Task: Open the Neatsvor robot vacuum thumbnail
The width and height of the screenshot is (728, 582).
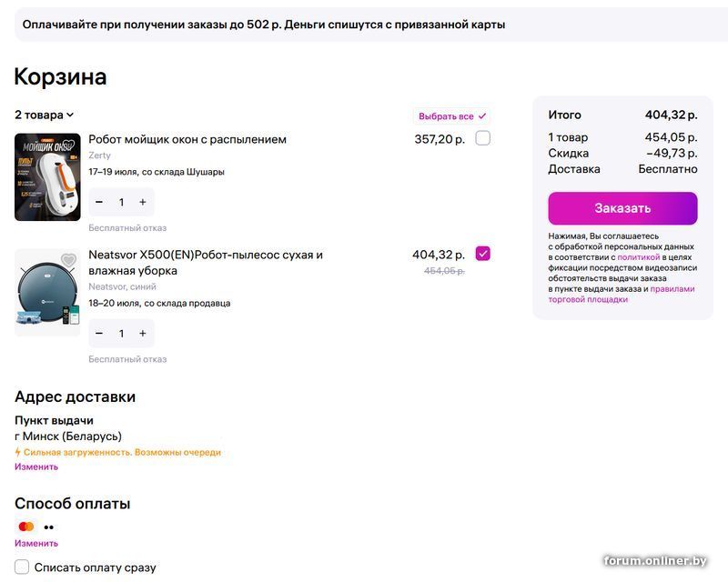Action: (47, 293)
